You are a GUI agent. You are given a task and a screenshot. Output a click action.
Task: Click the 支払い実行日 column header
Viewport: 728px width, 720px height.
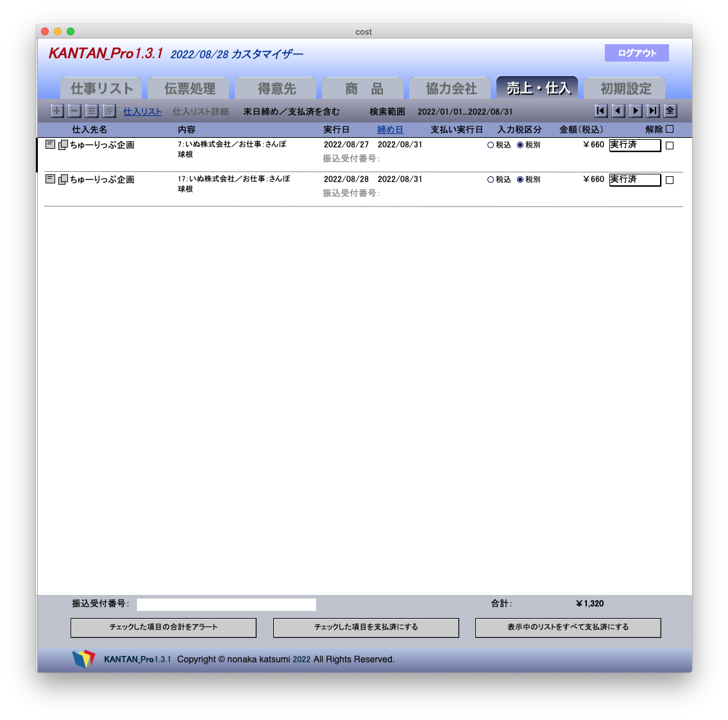click(457, 130)
